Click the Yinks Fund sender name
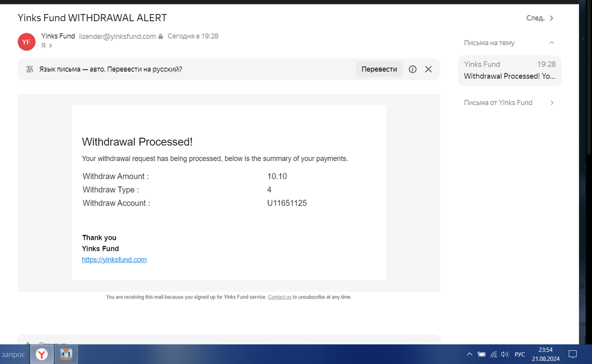The image size is (592, 364). tap(58, 36)
